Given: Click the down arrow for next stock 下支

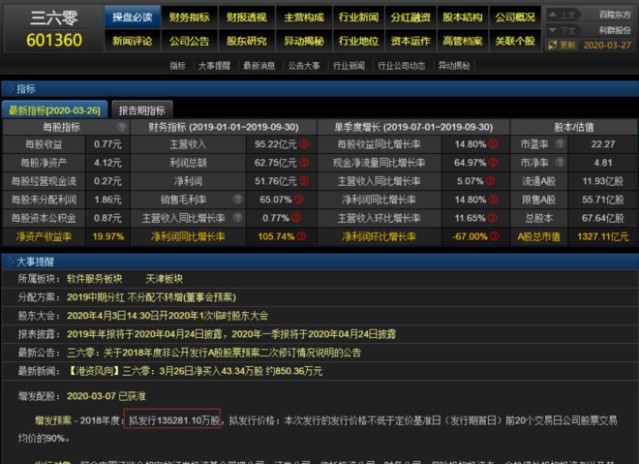Looking at the screenshot, I should point(553,30).
